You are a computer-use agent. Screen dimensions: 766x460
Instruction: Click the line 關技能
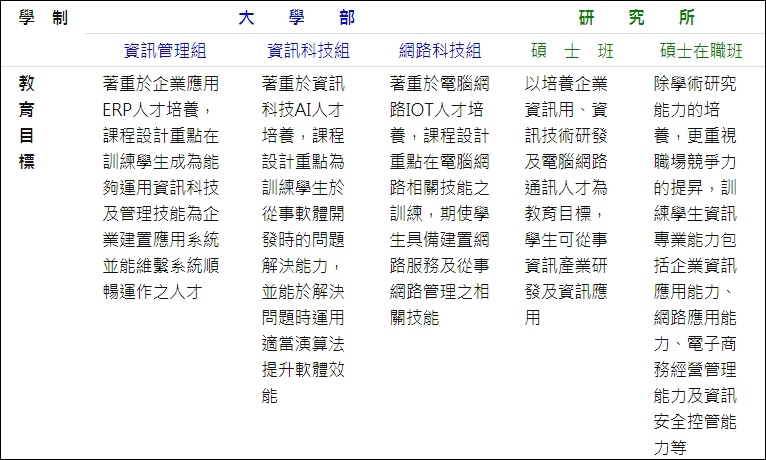pos(415,318)
